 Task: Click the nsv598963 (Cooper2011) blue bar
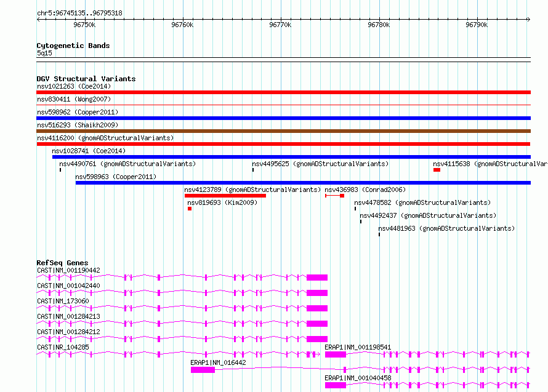303,183
